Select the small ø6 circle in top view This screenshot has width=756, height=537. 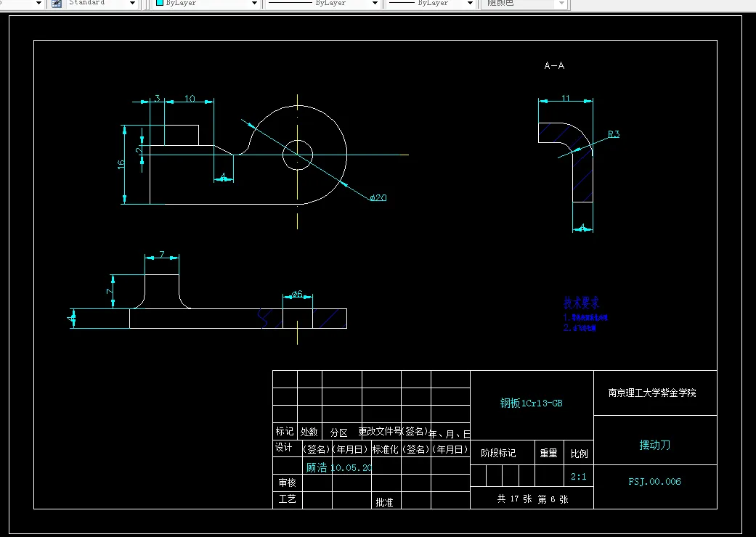(x=298, y=155)
